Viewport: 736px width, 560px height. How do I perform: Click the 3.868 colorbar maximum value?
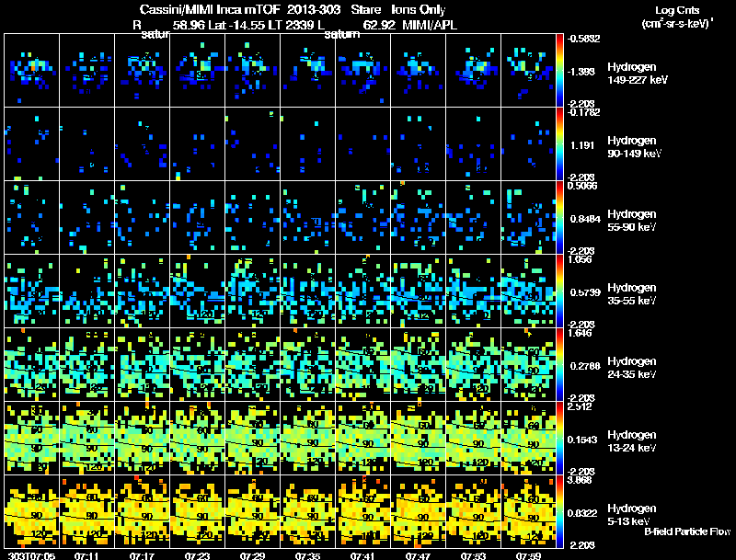coord(580,480)
